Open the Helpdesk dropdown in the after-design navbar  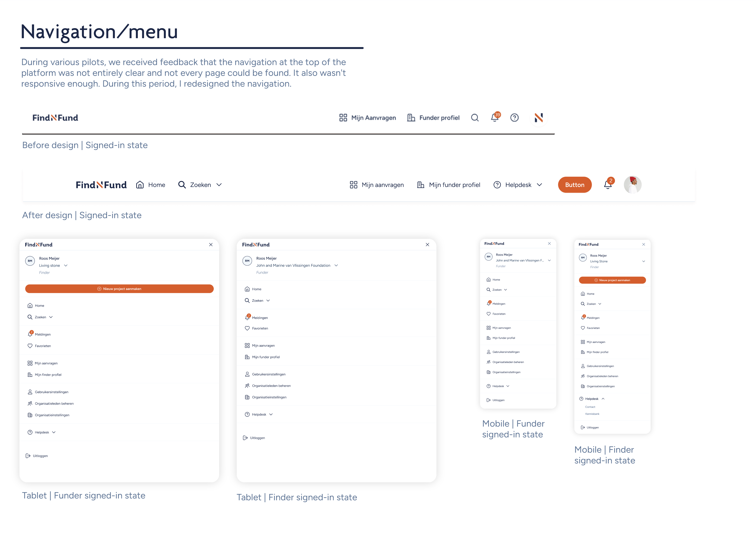pyautogui.click(x=540, y=185)
